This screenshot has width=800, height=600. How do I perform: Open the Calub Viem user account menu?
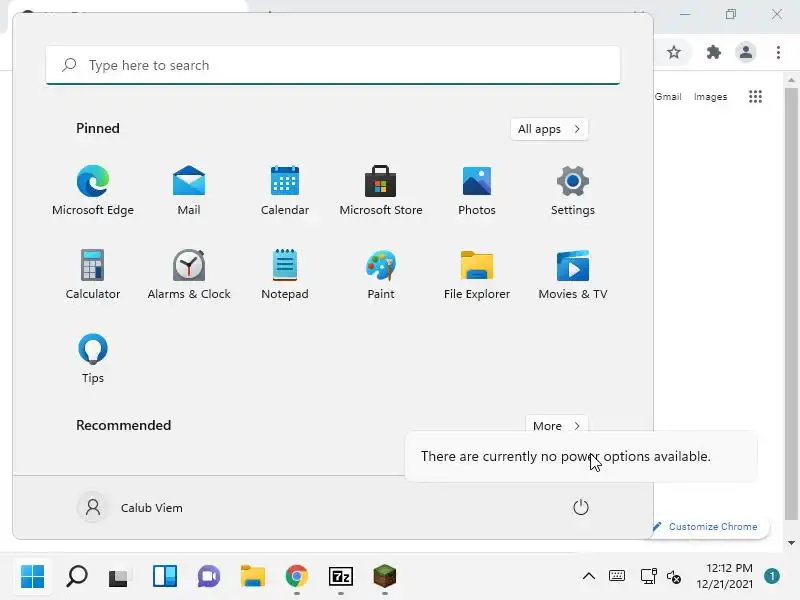tap(131, 508)
